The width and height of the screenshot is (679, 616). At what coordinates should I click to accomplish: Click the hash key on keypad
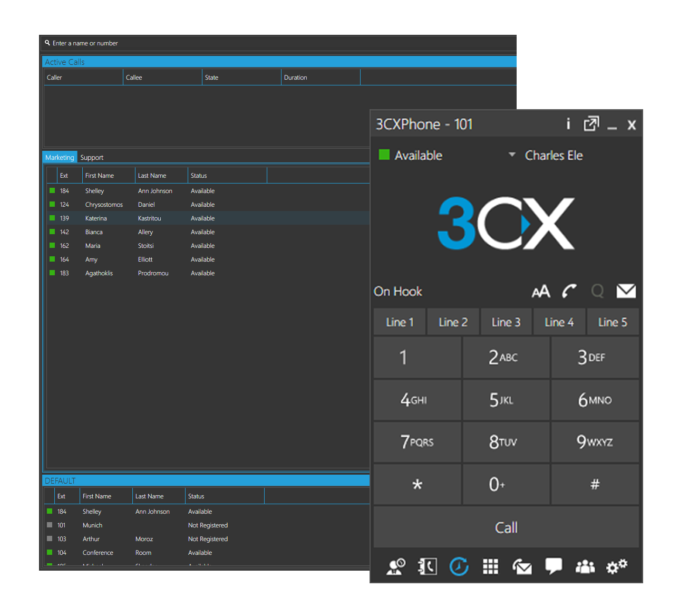pos(595,484)
